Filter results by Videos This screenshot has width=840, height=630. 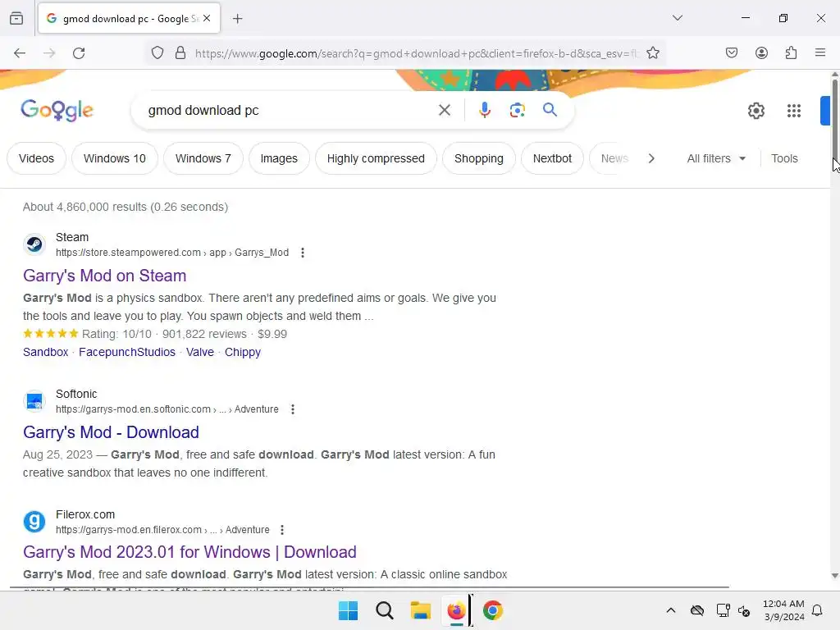pos(36,158)
